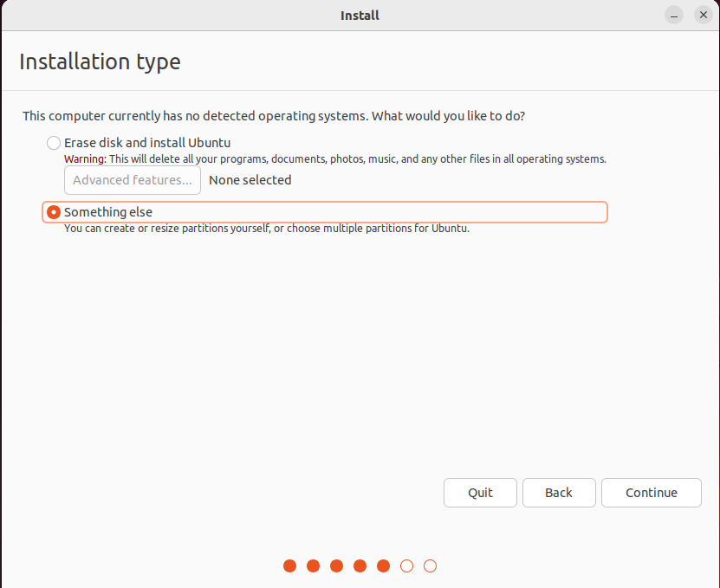Select the "Something else" radio option
Screen dimensions: 720x588
tap(54, 212)
